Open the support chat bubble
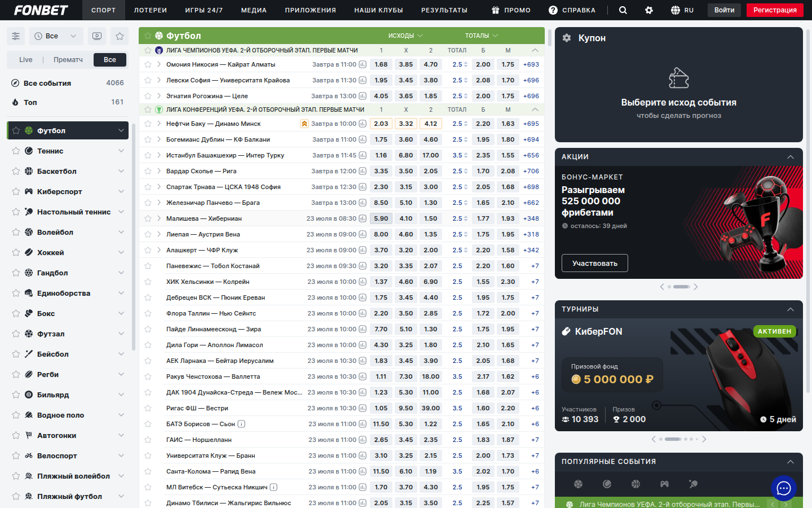 click(784, 488)
